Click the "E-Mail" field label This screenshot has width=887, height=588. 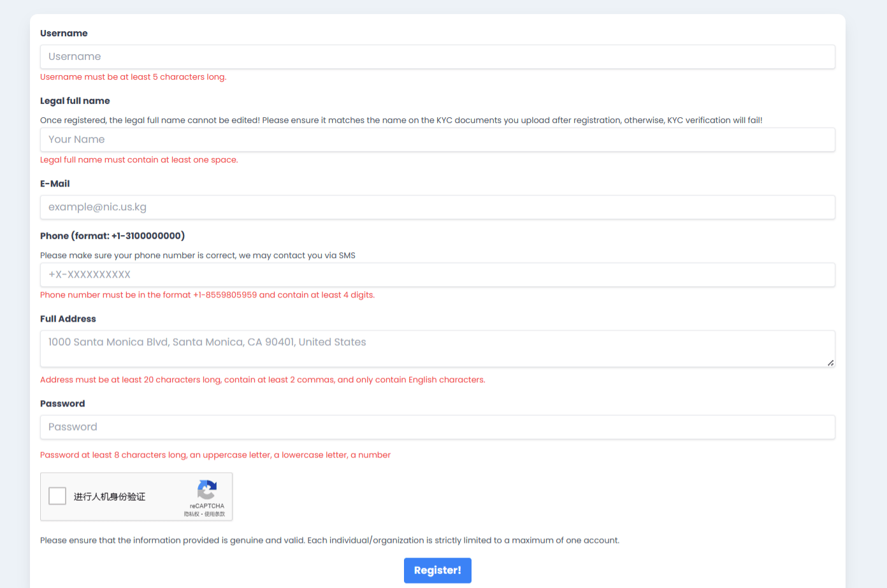pos(55,183)
